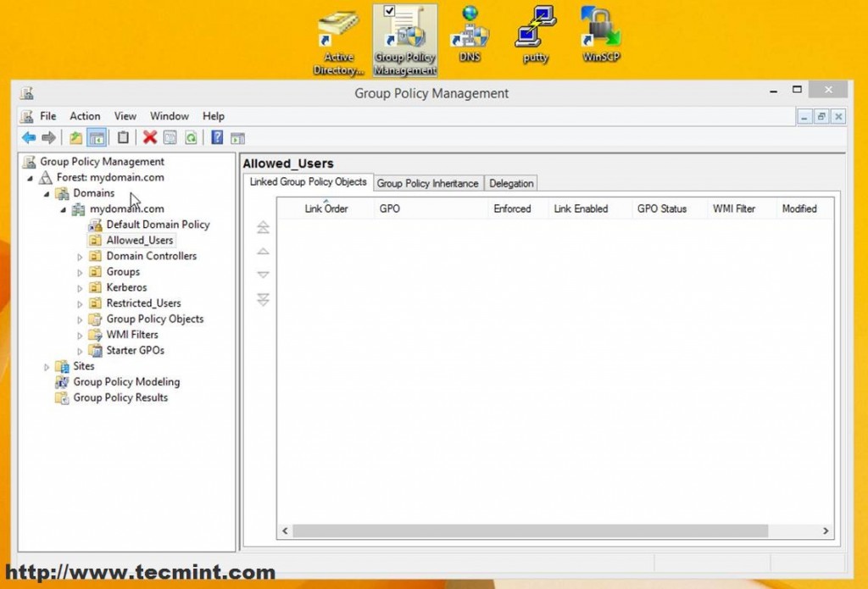Select the red Delete icon in the toolbar
868x589 pixels.
coord(148,136)
